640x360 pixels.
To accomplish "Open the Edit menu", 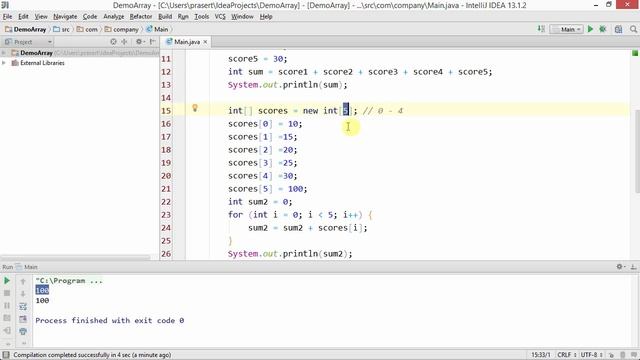I will point(23,17).
